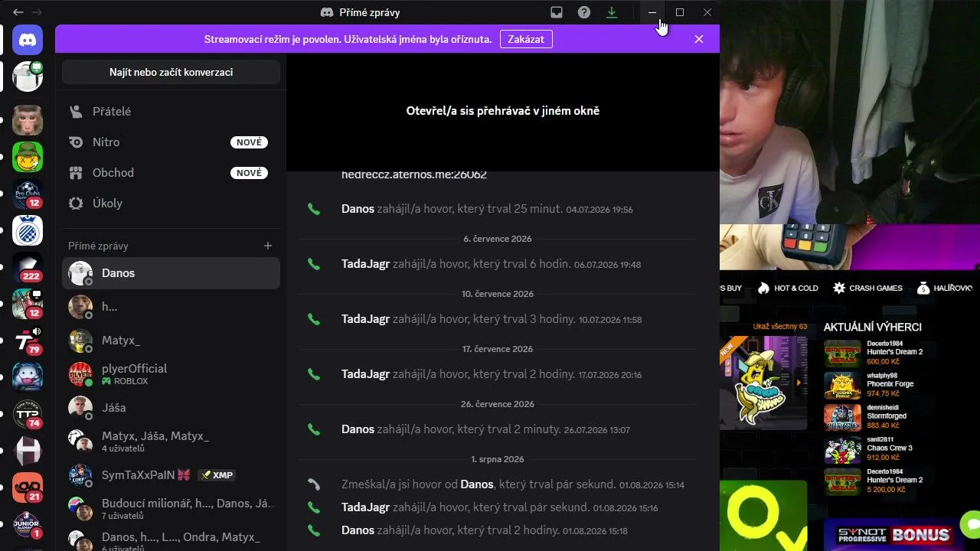Open the grey H logo server
This screenshot has width=980, height=551.
coord(28,451)
